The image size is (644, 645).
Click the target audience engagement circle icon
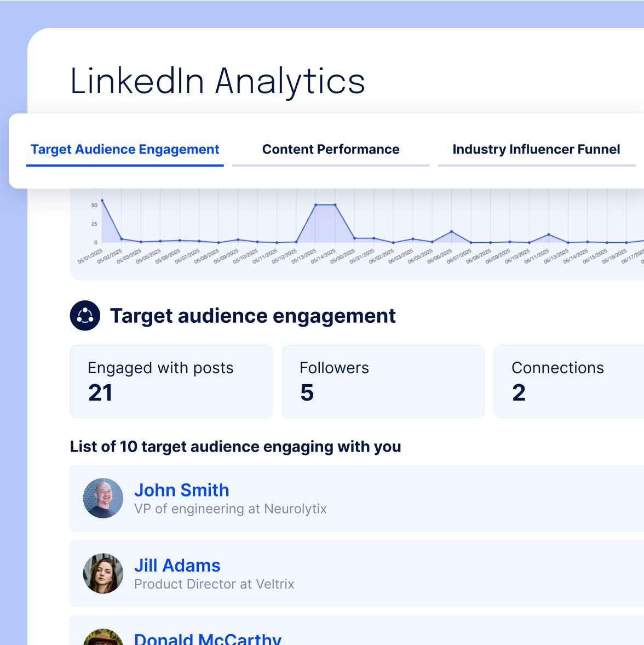(x=85, y=316)
